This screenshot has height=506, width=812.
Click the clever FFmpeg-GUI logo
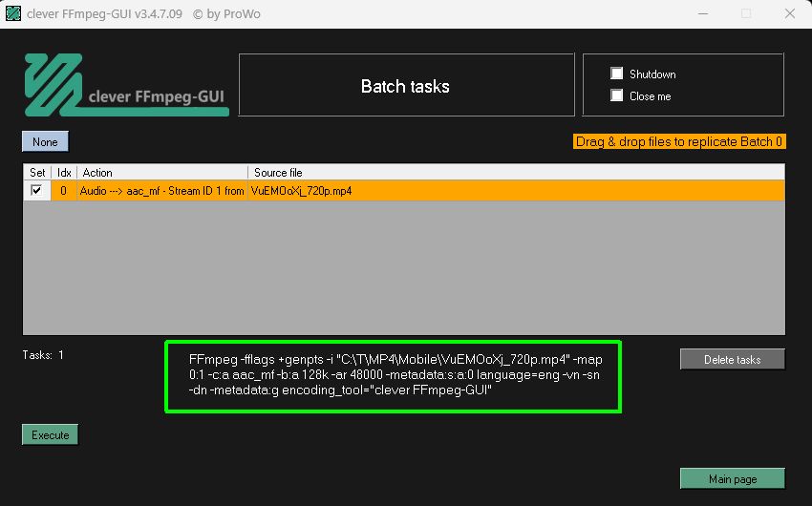[x=126, y=85]
